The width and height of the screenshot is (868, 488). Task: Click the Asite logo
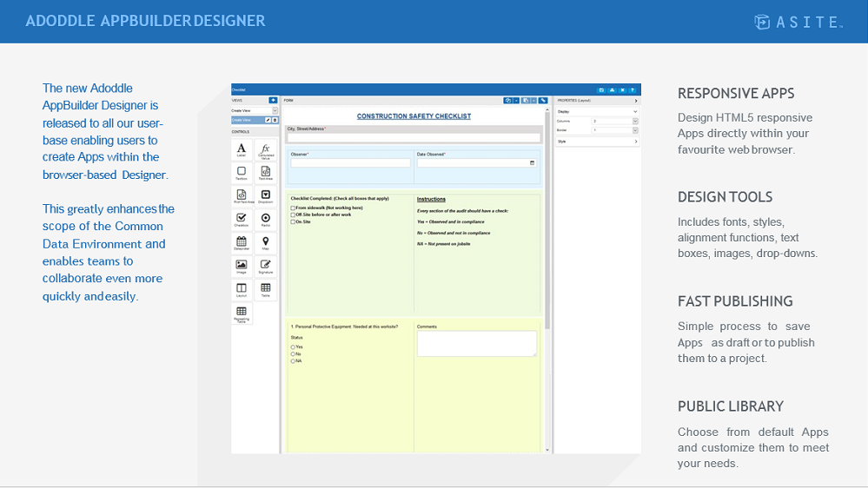tap(798, 22)
